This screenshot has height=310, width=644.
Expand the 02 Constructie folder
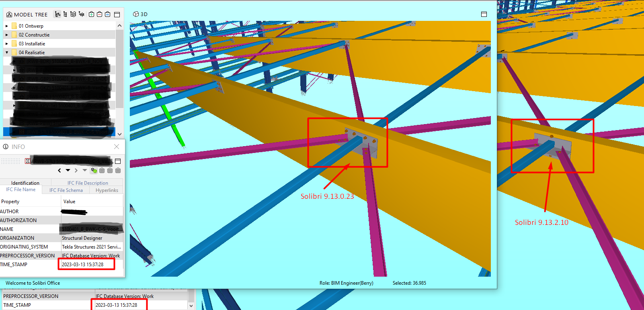[7, 35]
